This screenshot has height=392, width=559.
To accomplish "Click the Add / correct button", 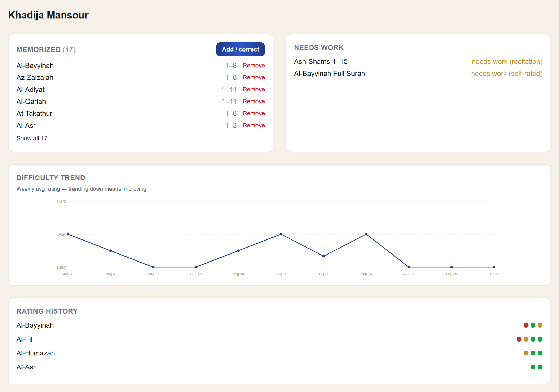I will tap(240, 49).
